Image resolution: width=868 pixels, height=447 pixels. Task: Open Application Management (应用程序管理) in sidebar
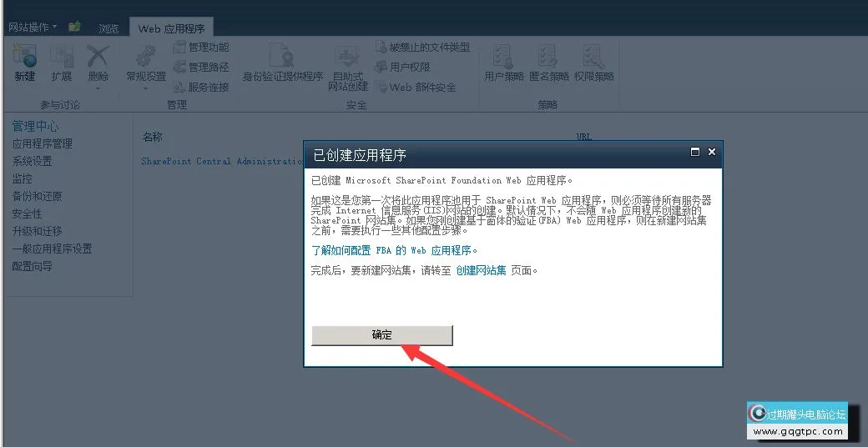point(42,143)
